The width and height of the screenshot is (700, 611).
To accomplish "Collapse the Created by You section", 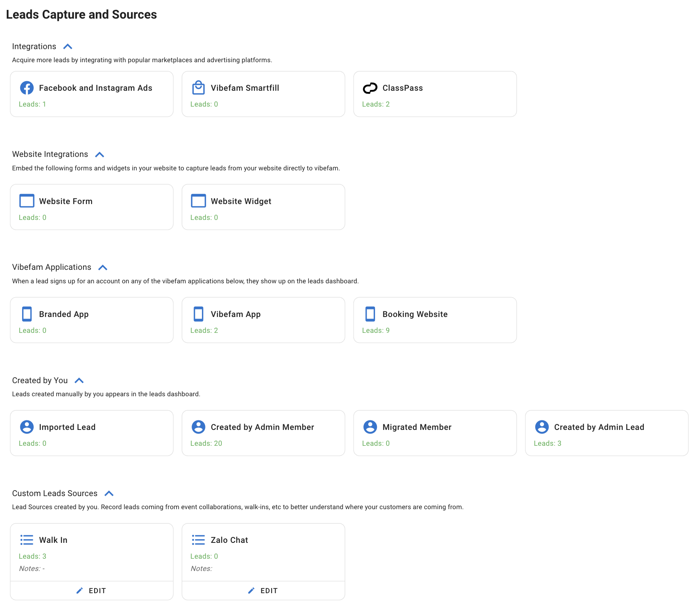I will pyautogui.click(x=79, y=381).
